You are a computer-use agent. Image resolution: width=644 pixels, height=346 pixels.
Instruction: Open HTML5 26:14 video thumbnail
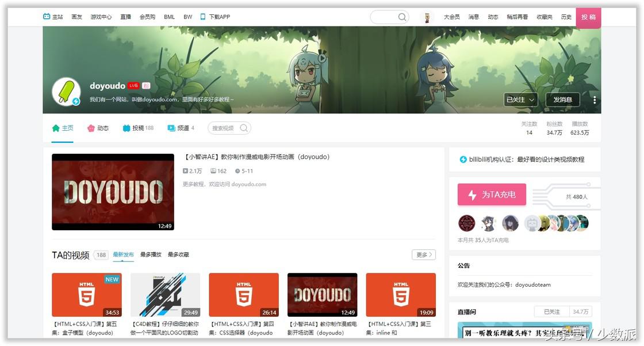click(244, 295)
